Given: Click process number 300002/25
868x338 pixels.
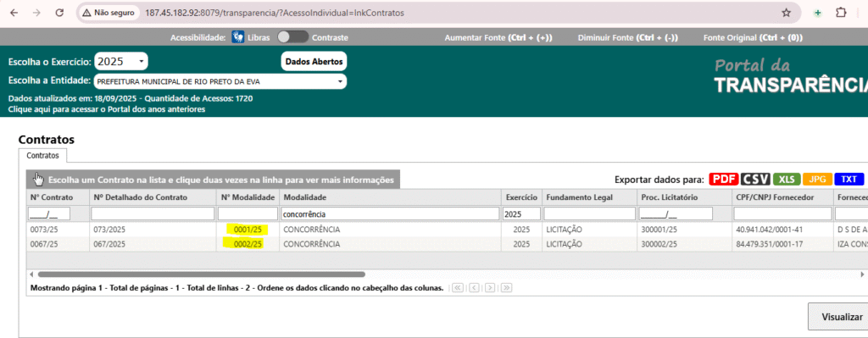Looking at the screenshot, I should (659, 244).
